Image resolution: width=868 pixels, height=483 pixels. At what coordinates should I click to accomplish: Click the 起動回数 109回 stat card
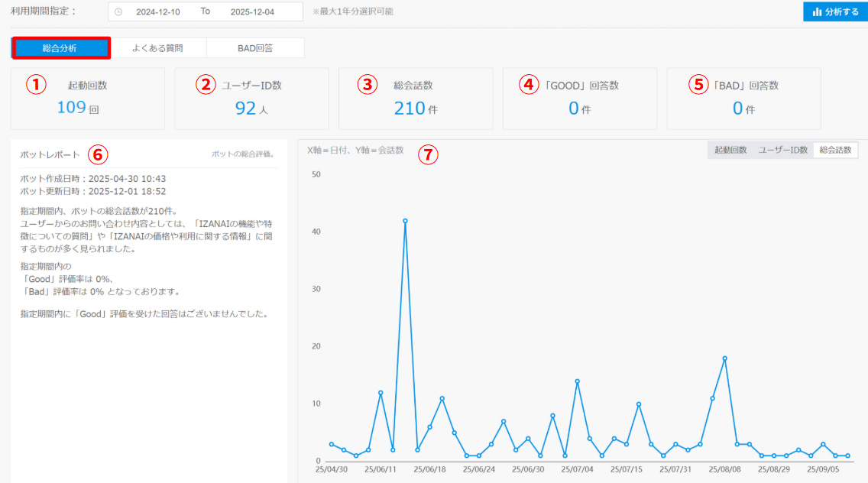[87, 99]
